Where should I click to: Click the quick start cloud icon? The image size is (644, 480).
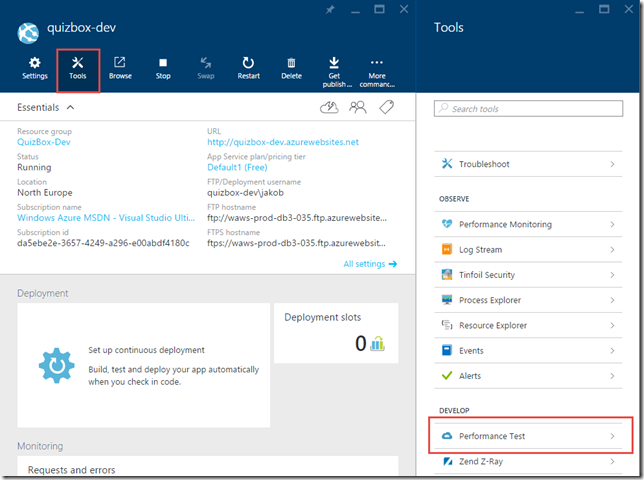[x=329, y=108]
